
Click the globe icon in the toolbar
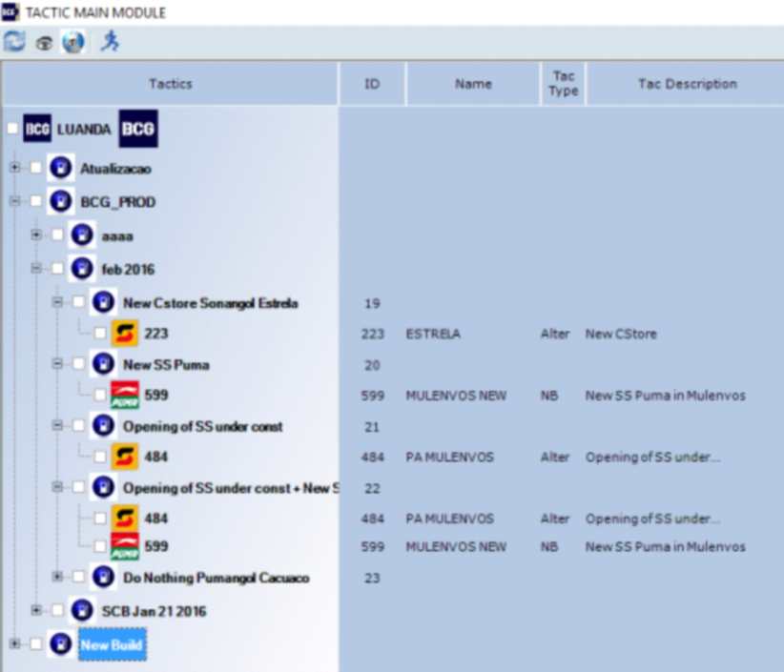73,42
